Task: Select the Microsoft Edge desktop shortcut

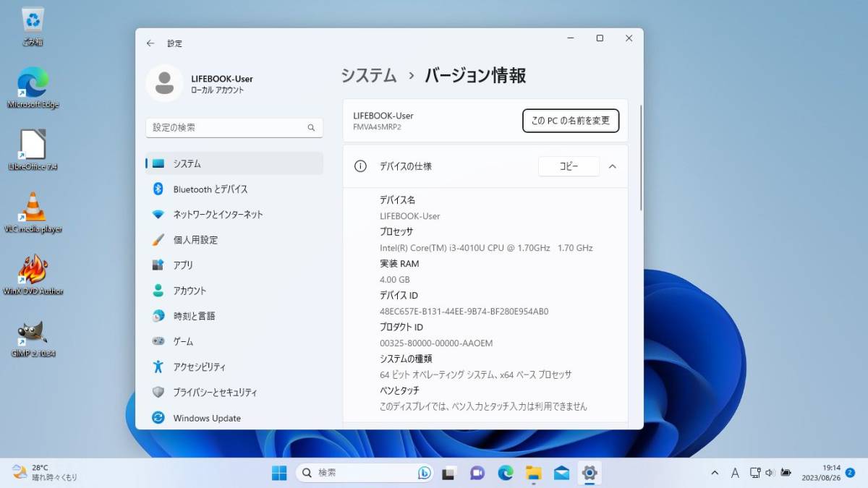Action: point(33,87)
